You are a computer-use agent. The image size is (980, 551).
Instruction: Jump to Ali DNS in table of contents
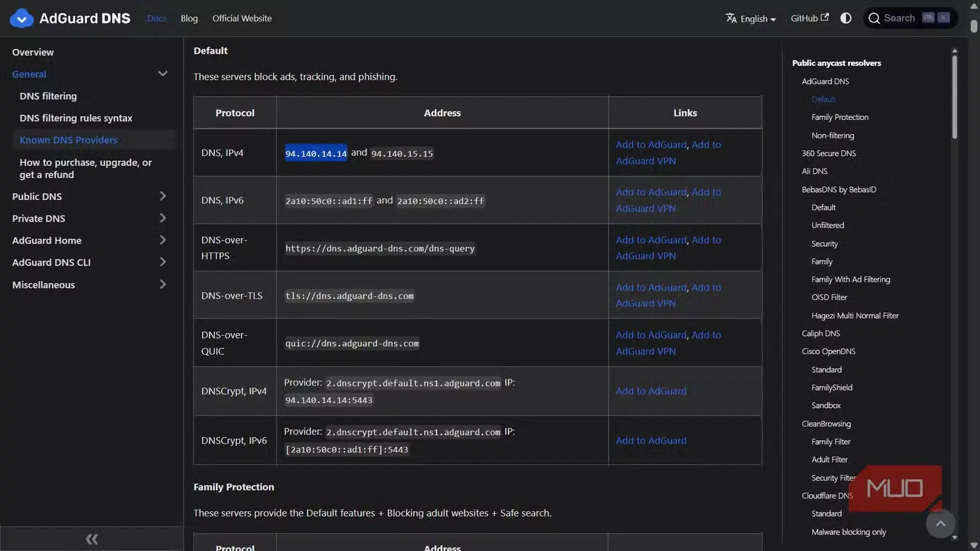pyautogui.click(x=815, y=171)
